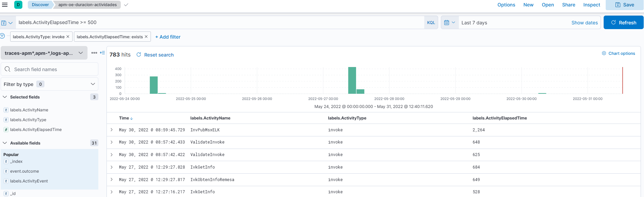Remove the ActivityElapsedTime exists filter

tap(146, 37)
